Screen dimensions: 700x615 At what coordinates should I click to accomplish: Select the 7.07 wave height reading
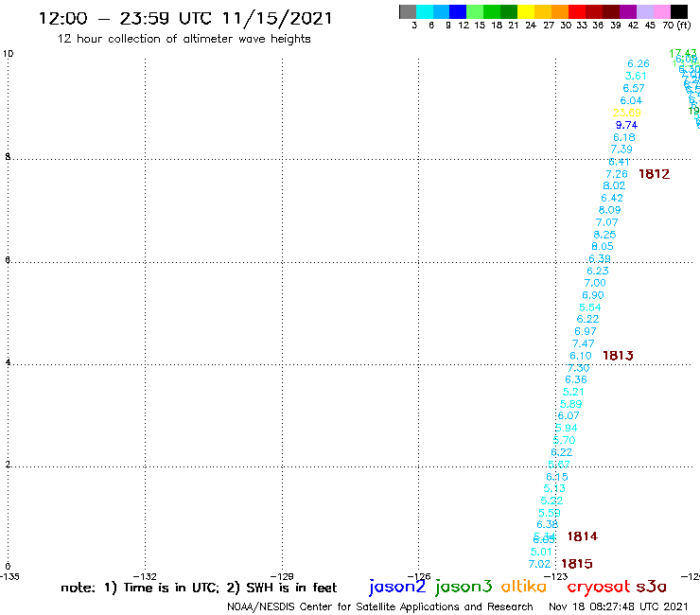[606, 222]
